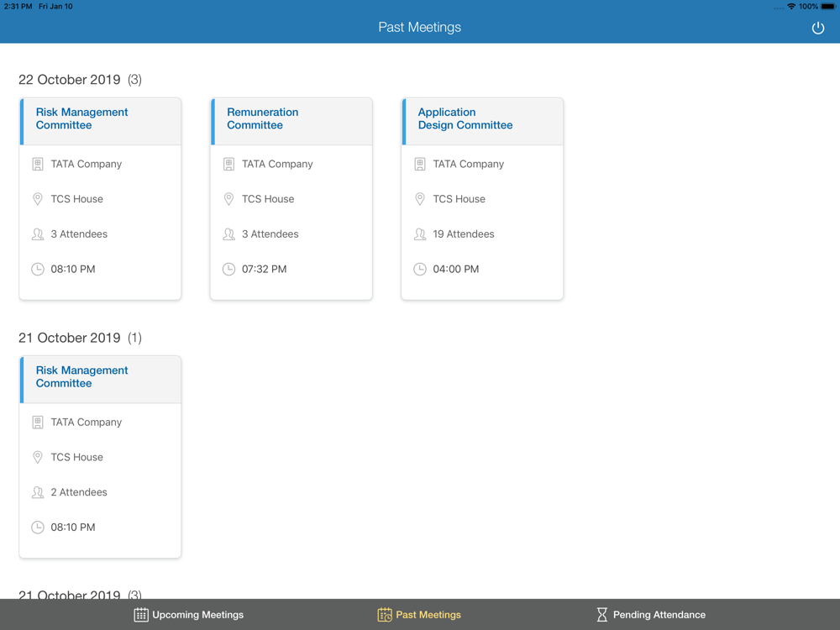Tap the power logout icon
840x630 pixels.
click(x=817, y=28)
